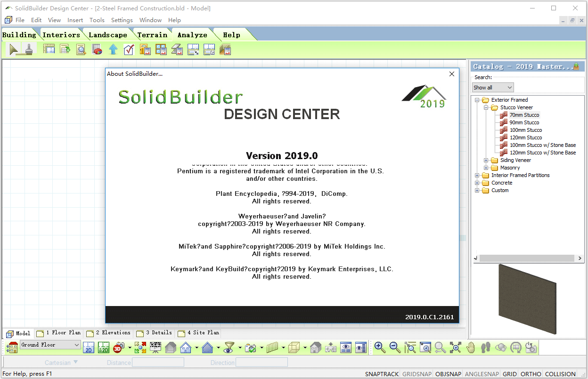Expand the Concrete folder

click(477, 183)
